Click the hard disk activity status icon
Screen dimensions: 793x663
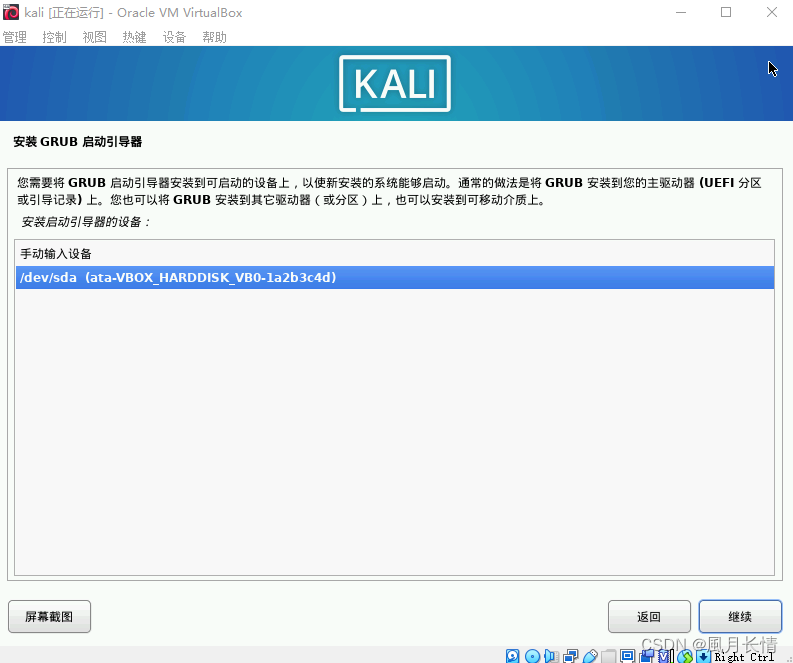(x=512, y=656)
